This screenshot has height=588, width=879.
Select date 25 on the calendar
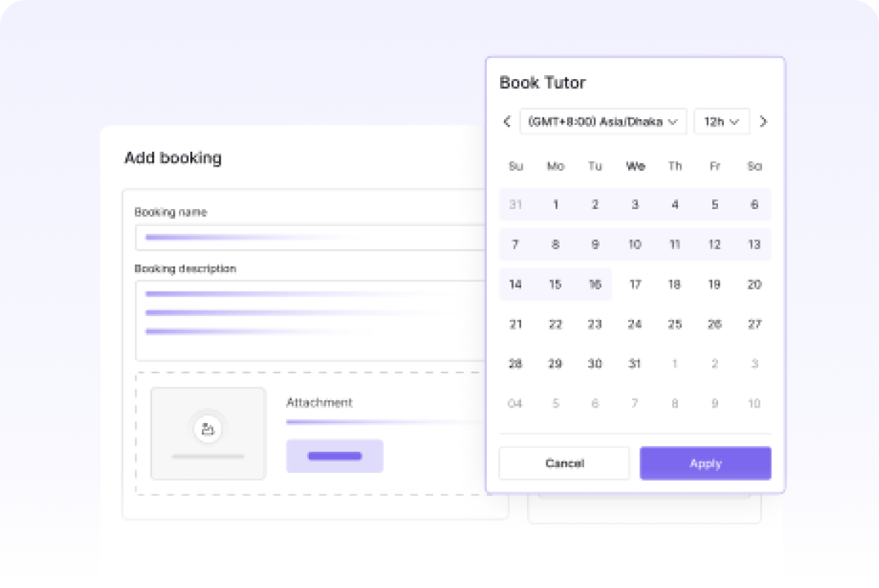tap(675, 324)
